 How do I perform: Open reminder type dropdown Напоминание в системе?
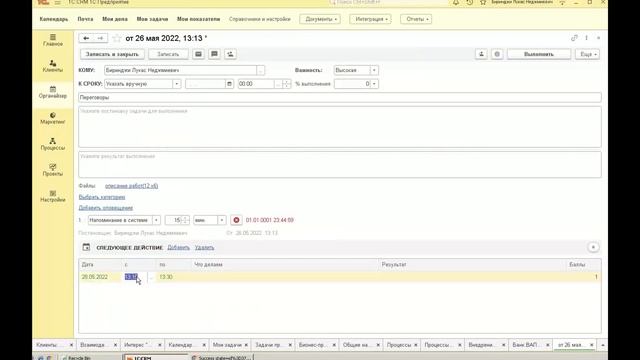pyautogui.click(x=156, y=220)
